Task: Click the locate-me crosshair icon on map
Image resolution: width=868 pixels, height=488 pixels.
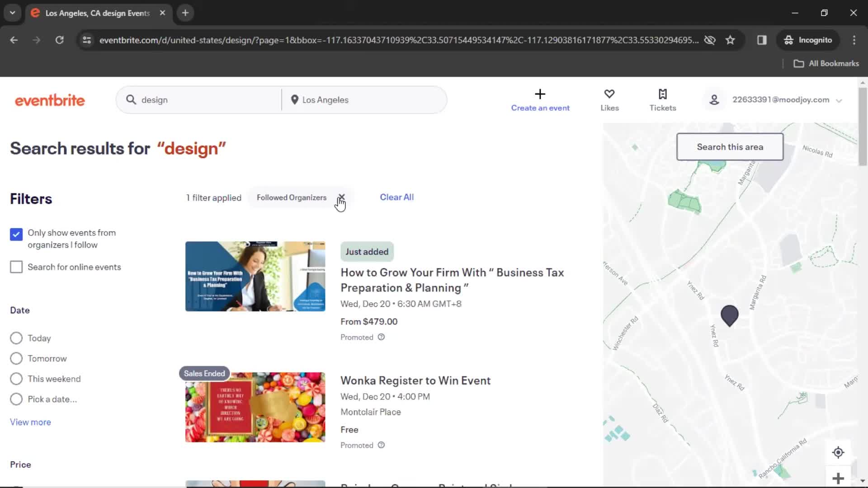Action: pyautogui.click(x=838, y=452)
